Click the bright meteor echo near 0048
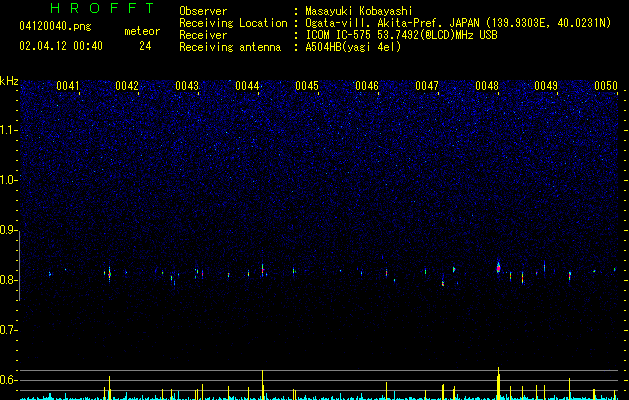 click(498, 268)
